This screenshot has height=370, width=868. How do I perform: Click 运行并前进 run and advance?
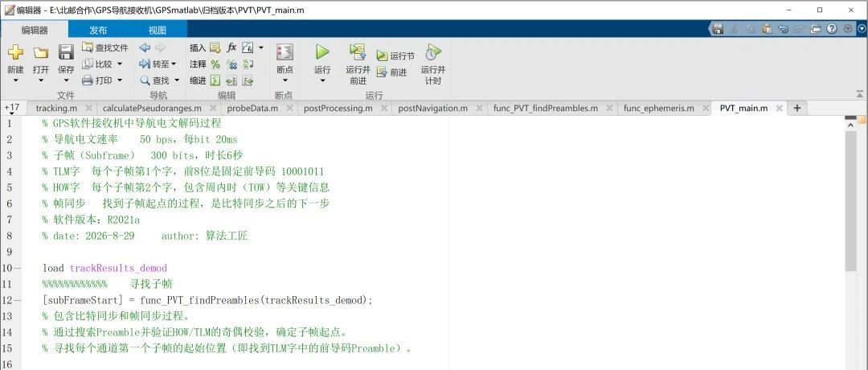(x=358, y=64)
